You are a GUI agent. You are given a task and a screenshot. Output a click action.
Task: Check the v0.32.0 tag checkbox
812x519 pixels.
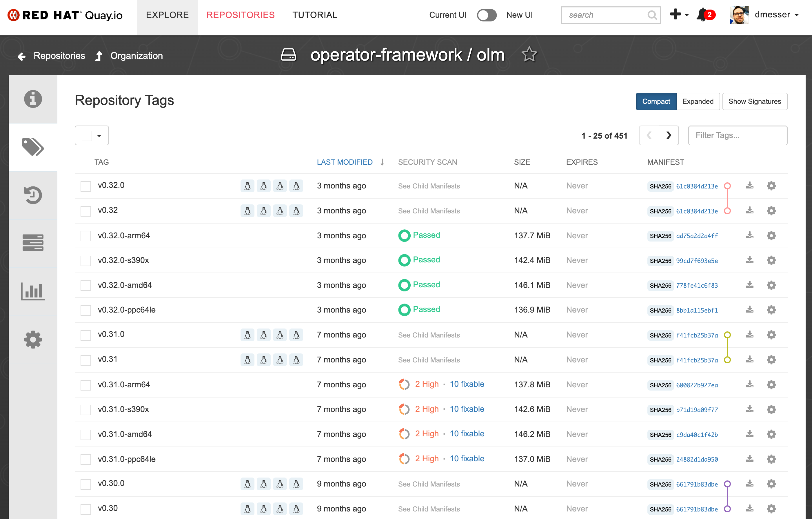click(86, 186)
